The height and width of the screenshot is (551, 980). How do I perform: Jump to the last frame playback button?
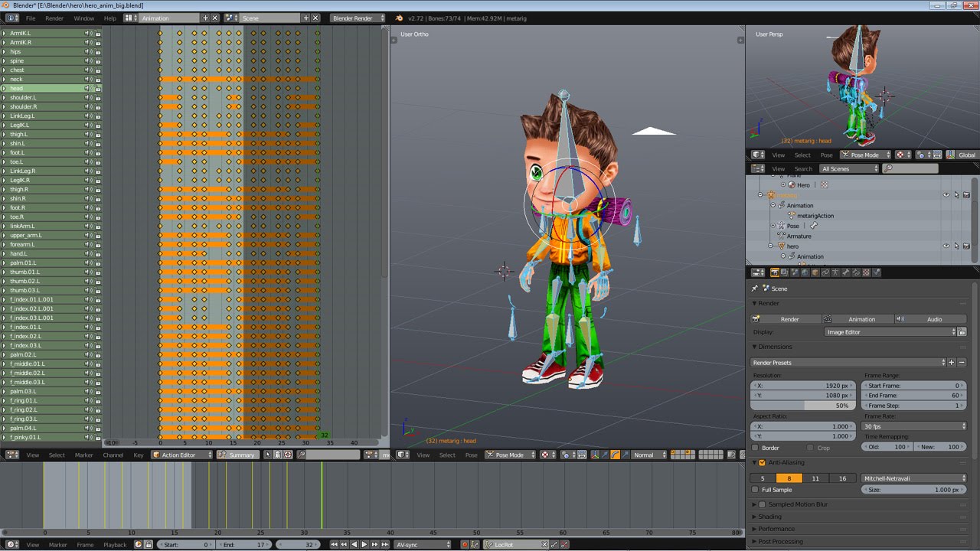[384, 545]
